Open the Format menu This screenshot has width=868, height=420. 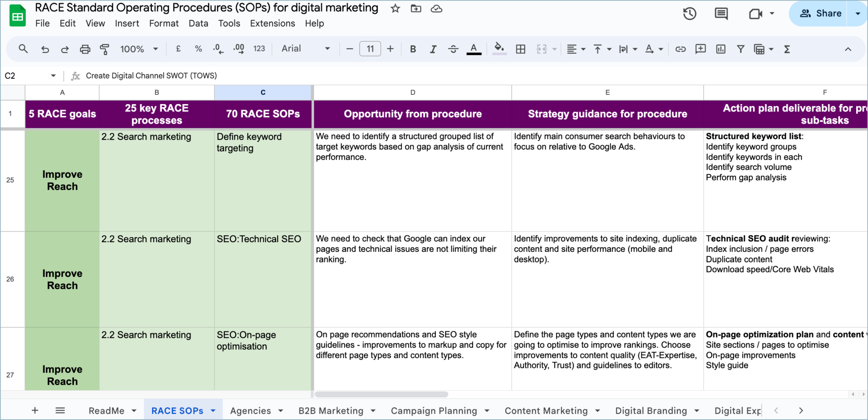pos(164,23)
